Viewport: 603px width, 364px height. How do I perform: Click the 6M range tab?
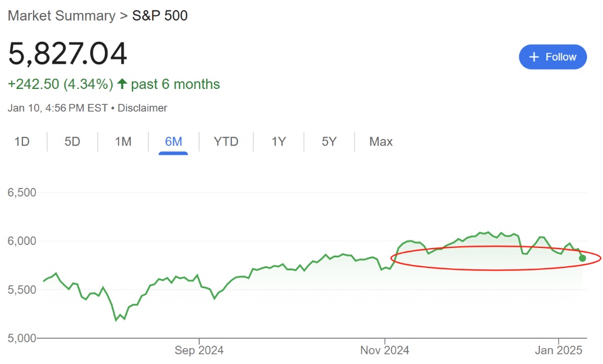[173, 142]
